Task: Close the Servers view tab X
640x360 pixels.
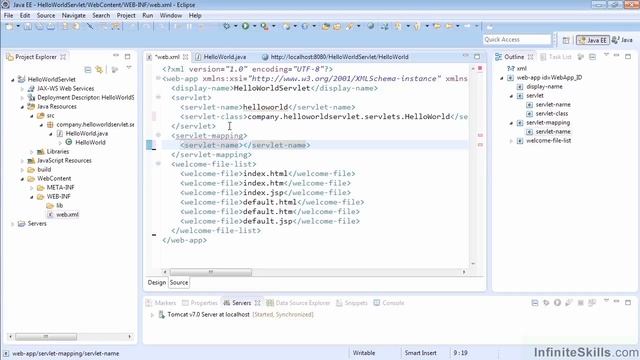Action: click(x=258, y=303)
